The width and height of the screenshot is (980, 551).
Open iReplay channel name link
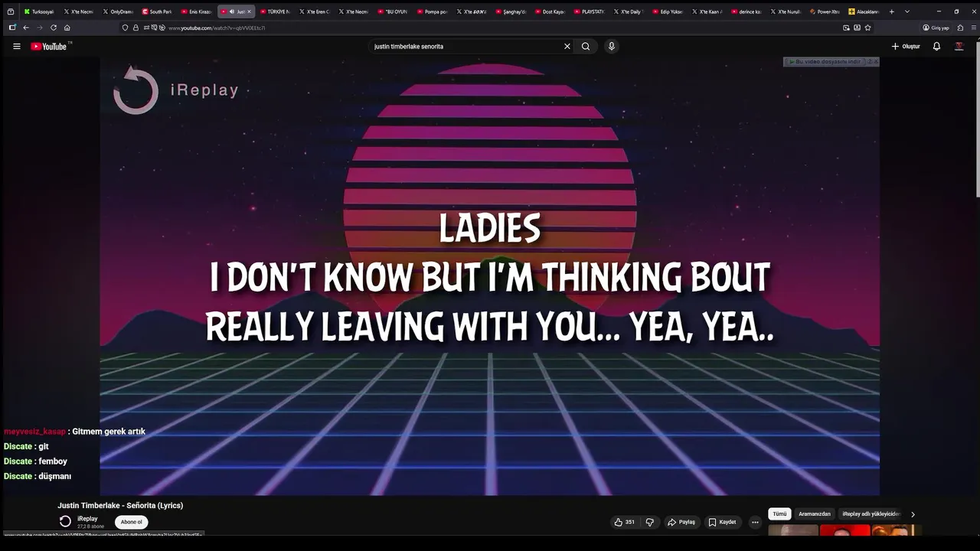click(87, 519)
